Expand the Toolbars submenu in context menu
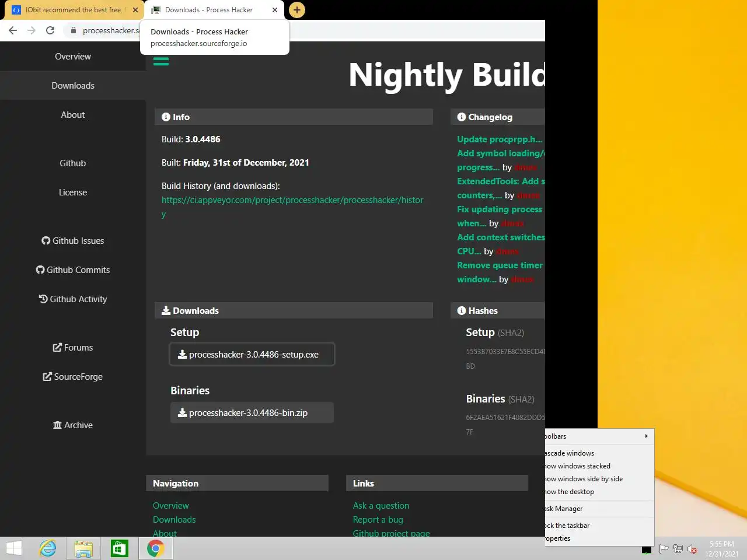The width and height of the screenshot is (747, 560). pyautogui.click(x=599, y=436)
